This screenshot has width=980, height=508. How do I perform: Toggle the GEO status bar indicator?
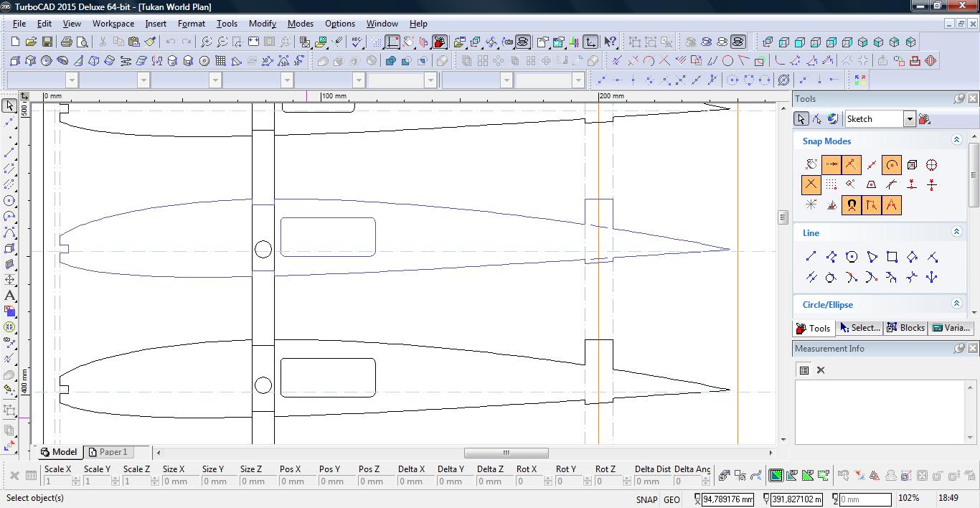click(672, 499)
